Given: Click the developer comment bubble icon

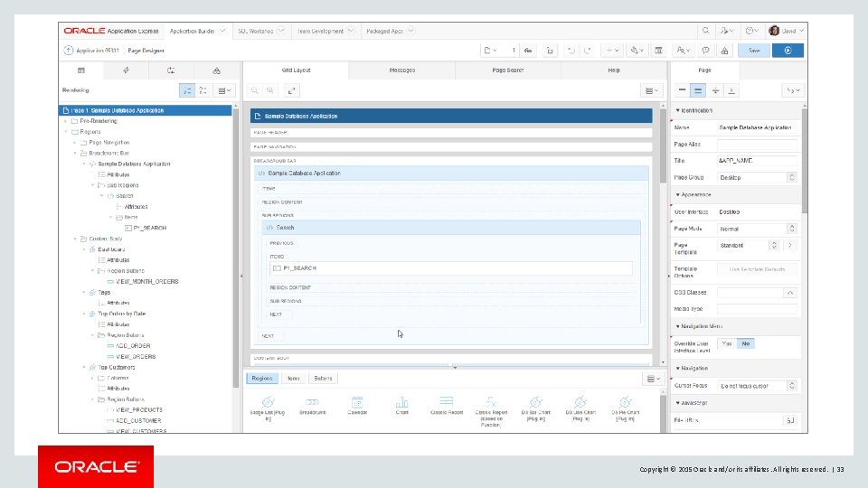Looking at the screenshot, I should click(x=706, y=51).
